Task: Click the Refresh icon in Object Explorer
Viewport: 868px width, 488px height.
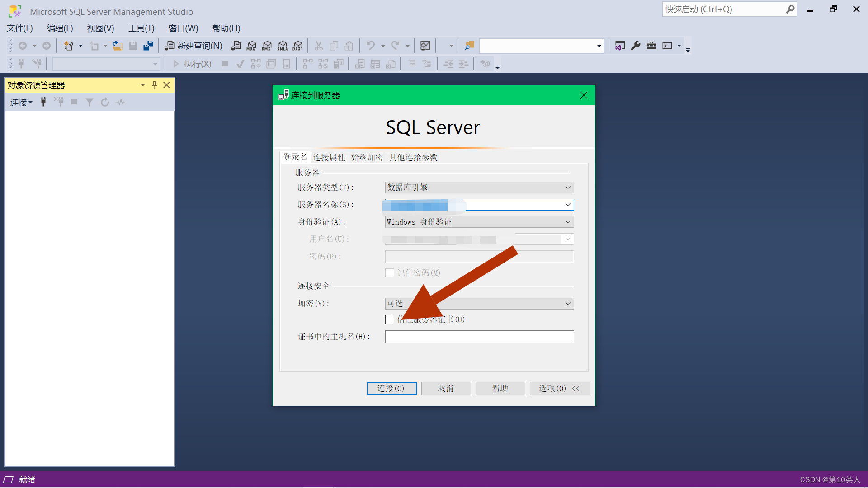Action: click(x=105, y=102)
